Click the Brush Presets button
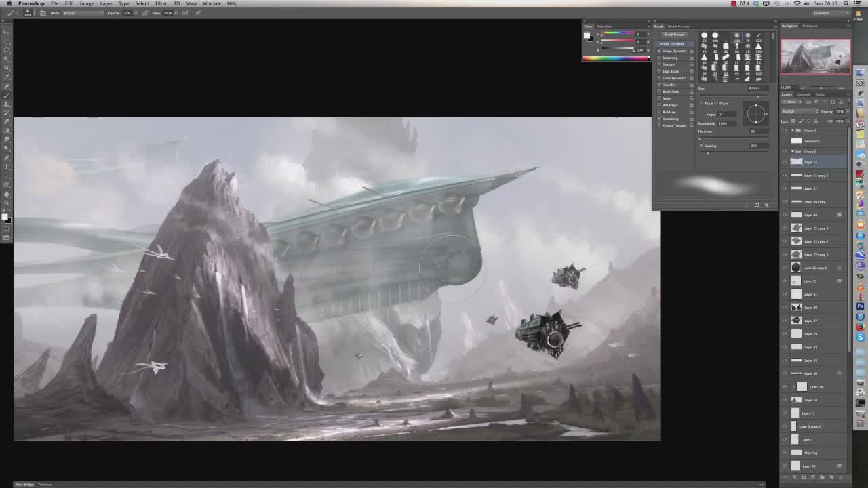 pyautogui.click(x=674, y=35)
